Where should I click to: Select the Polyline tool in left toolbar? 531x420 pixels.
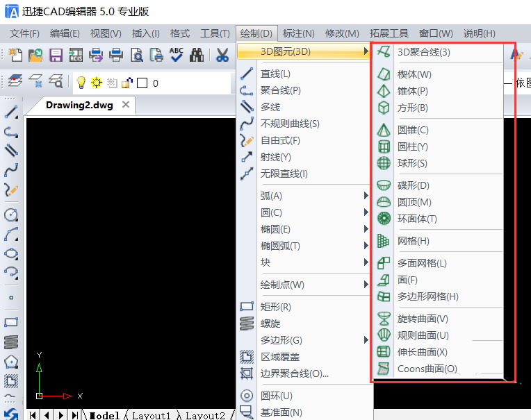click(x=11, y=132)
